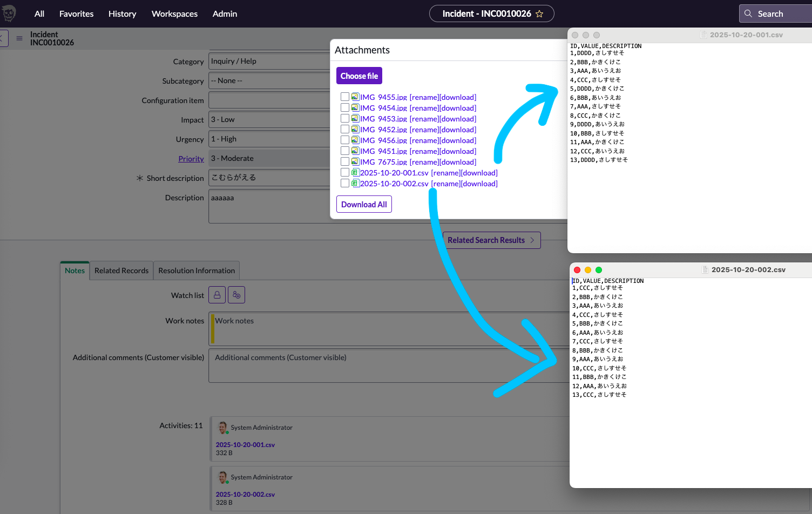This screenshot has width=812, height=514.
Task: Click the ServiceNow logo icon
Action: pyautogui.click(x=9, y=13)
